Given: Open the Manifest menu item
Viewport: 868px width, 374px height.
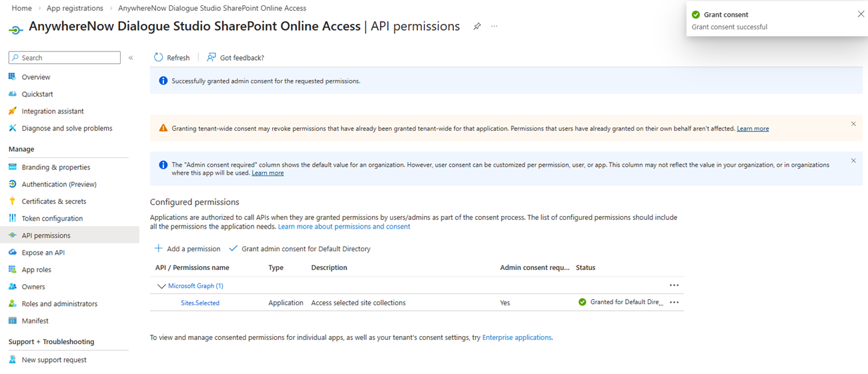Looking at the screenshot, I should [x=35, y=321].
